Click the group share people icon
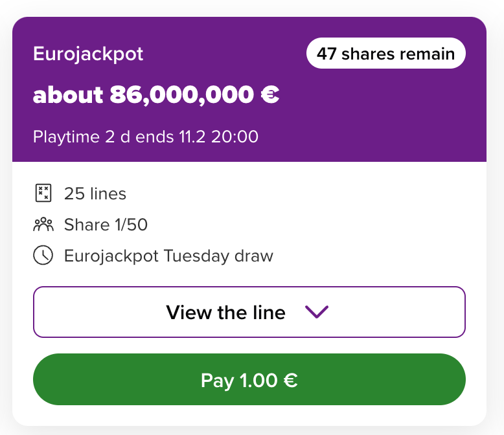The image size is (504, 435). point(43,225)
